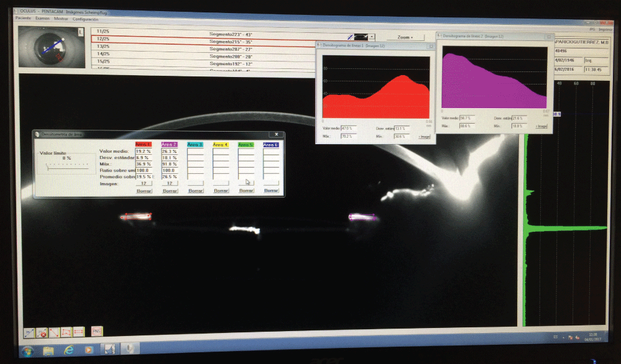Open the Configuración menu
This screenshot has width=621, height=364.
pos(85,19)
